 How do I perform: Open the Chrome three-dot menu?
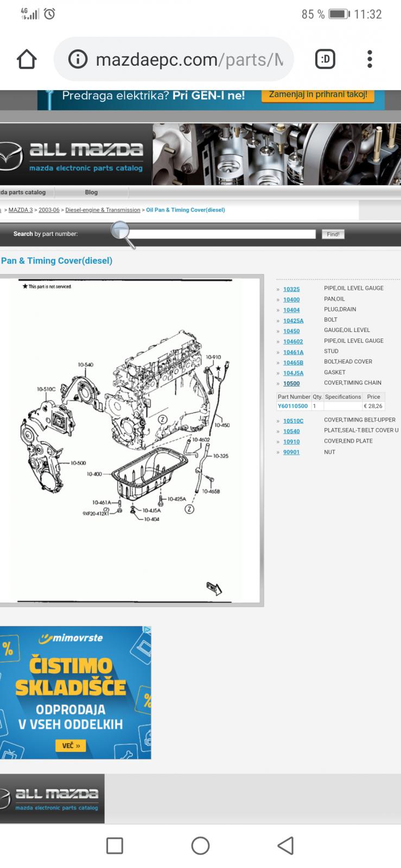(370, 59)
